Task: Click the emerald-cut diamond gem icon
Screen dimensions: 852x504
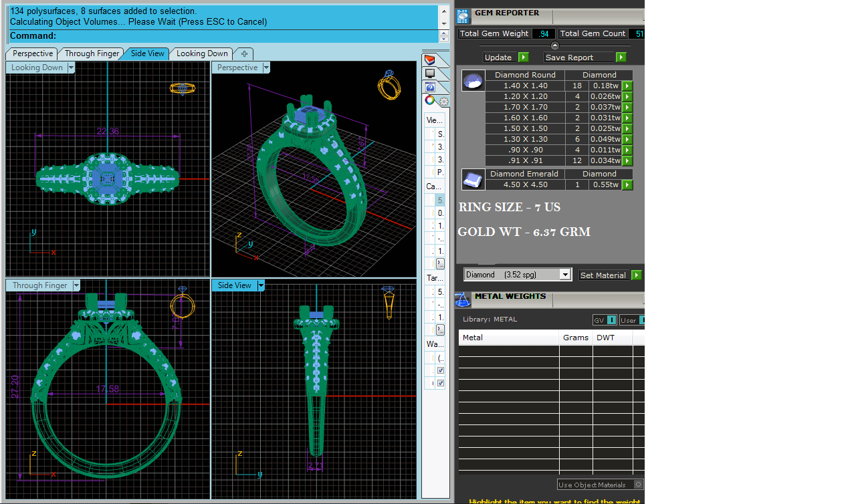Action: [x=473, y=180]
